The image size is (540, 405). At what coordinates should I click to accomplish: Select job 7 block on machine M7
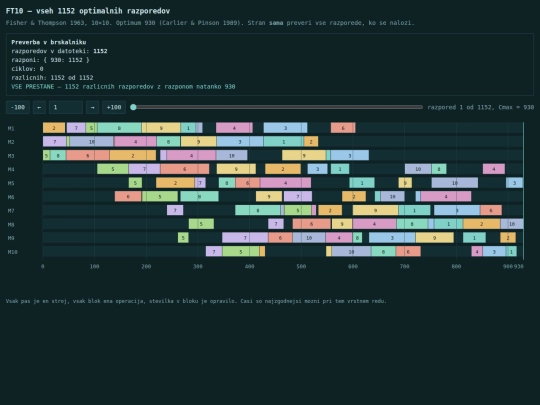[175, 210]
